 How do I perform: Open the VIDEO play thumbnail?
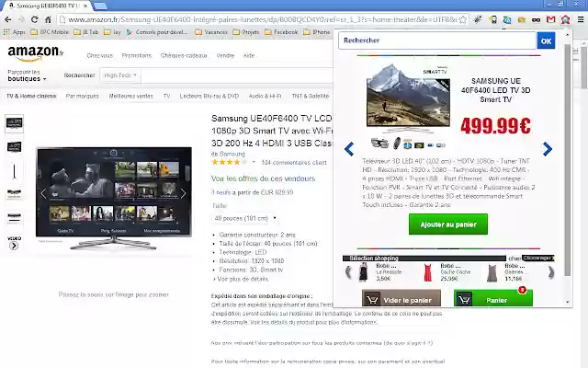14,243
